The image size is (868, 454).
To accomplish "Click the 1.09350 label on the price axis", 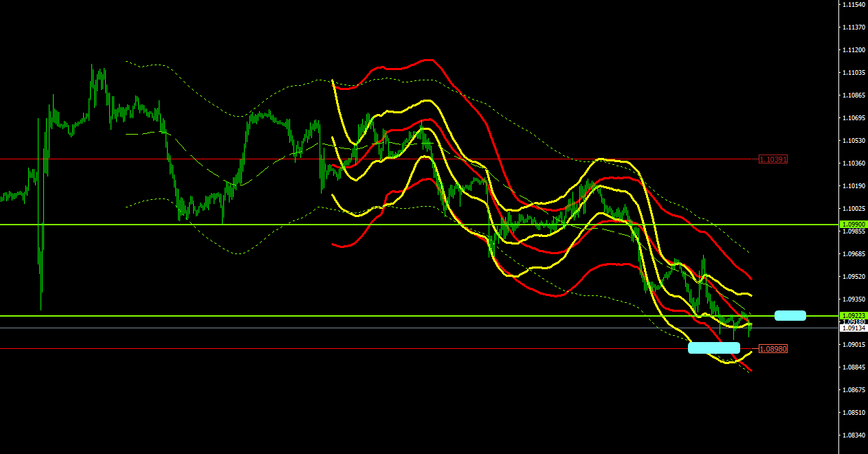I will tap(854, 299).
